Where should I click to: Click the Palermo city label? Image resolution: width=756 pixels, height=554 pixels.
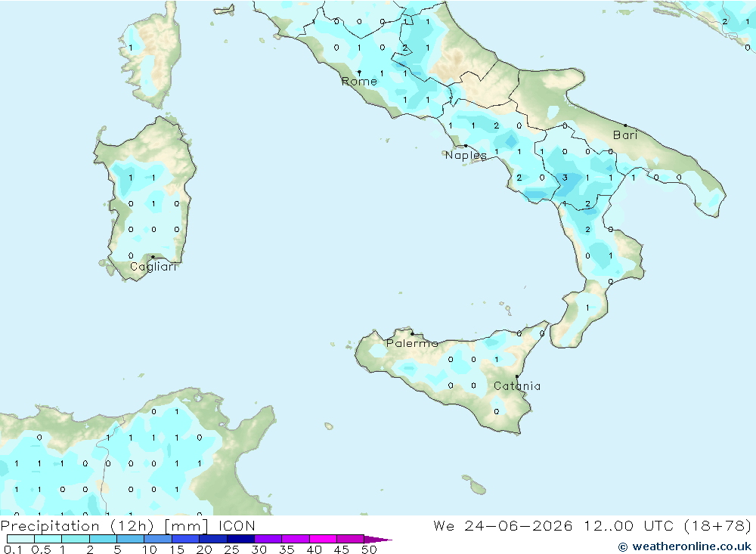(412, 343)
